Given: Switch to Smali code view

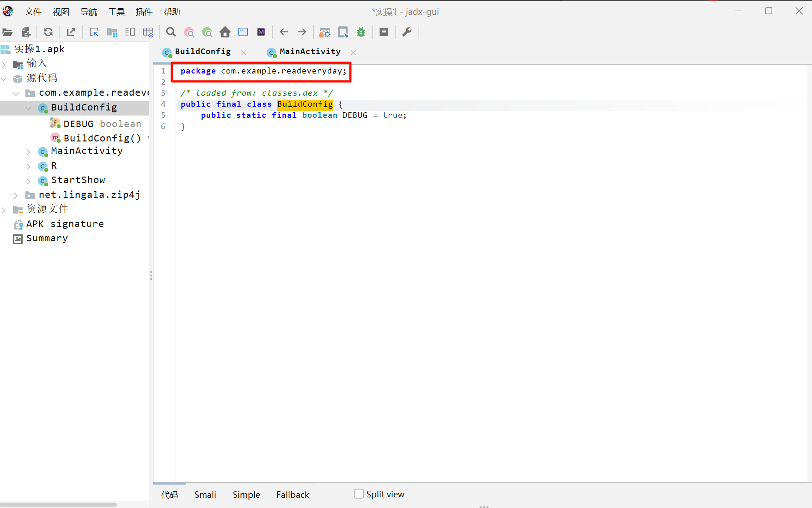Looking at the screenshot, I should [x=205, y=495].
